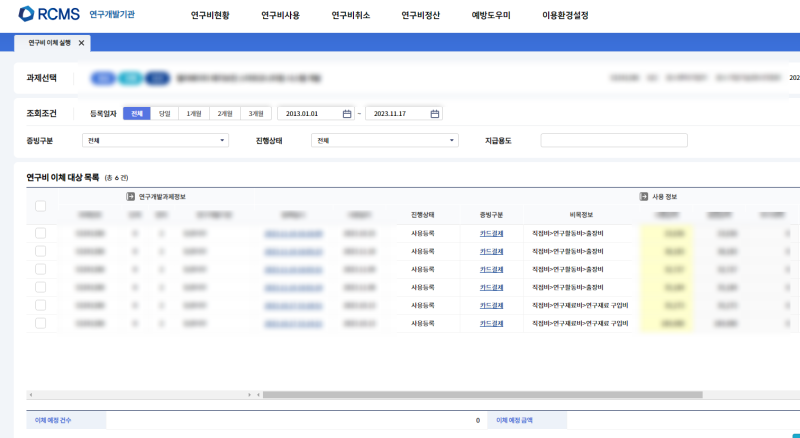Image resolution: width=800 pixels, height=438 pixels.
Task: Select the 3개월 period button
Action: click(256, 113)
